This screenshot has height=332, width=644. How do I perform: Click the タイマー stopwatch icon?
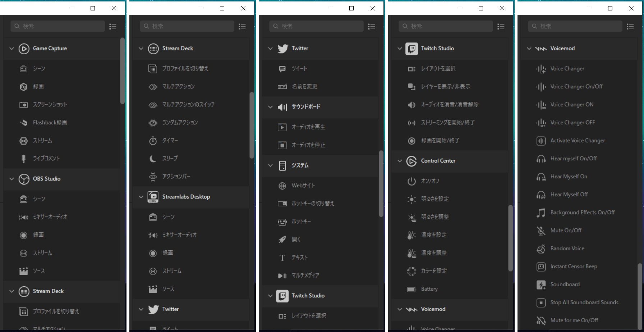[x=153, y=141]
